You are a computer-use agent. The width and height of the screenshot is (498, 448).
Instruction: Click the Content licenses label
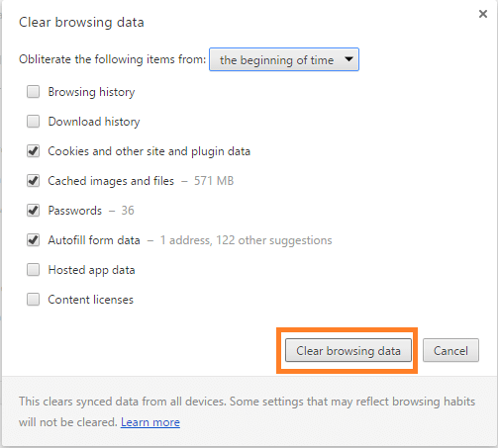[91, 300]
